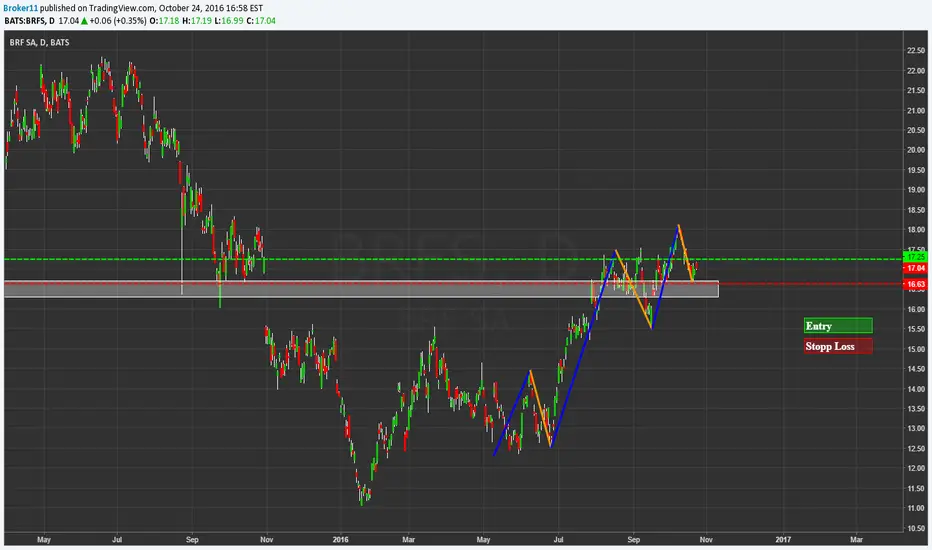
Task: Click the 10.50 price axis label
Action: pyautogui.click(x=915, y=528)
